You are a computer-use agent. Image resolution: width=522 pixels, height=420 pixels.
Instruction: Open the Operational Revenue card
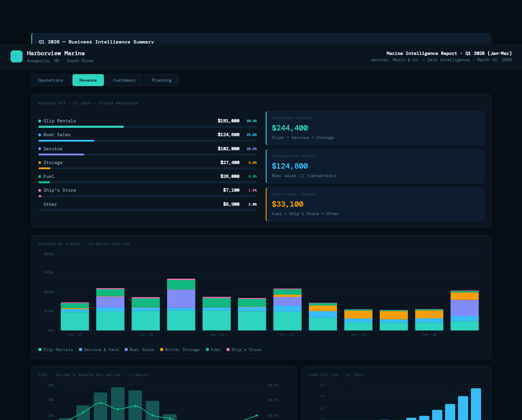click(375, 204)
